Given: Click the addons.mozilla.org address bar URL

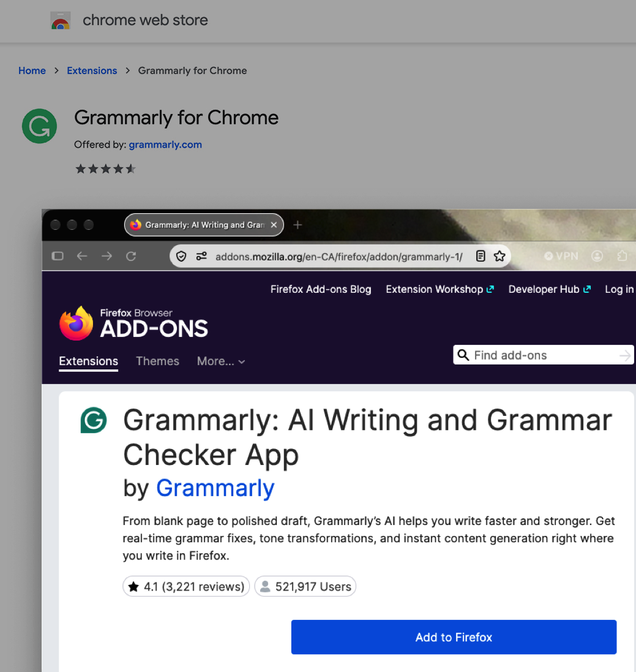Looking at the screenshot, I should coord(339,257).
